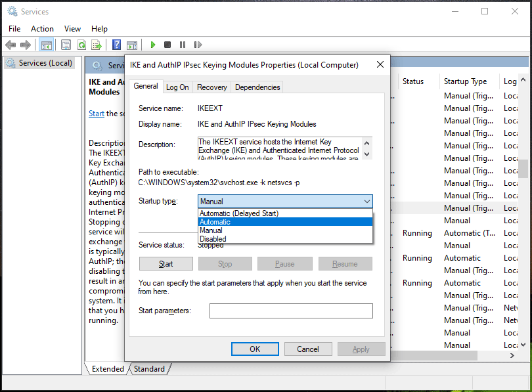
Task: Click the Pause Service toolbar icon
Action: click(x=182, y=45)
